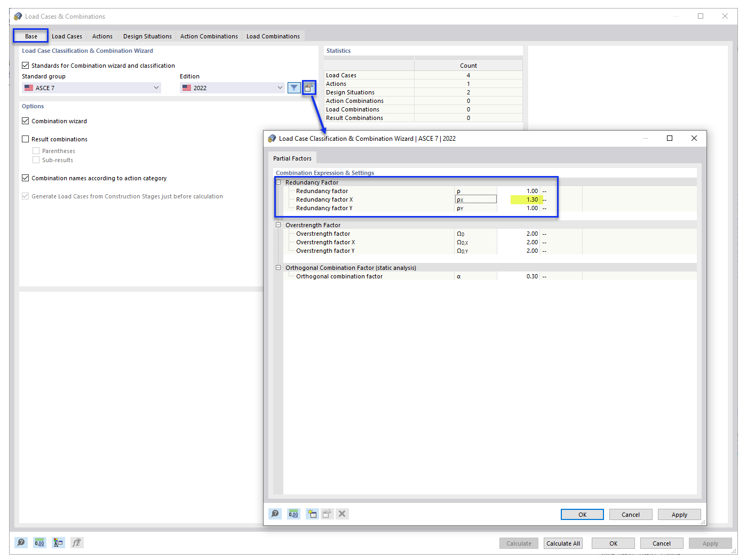Maximize the wizard dialog window
Viewport: 747px width, 560px height.
click(x=670, y=138)
